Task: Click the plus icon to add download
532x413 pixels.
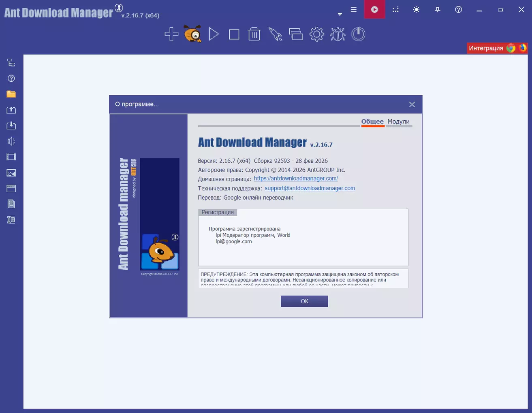Action: pos(171,34)
